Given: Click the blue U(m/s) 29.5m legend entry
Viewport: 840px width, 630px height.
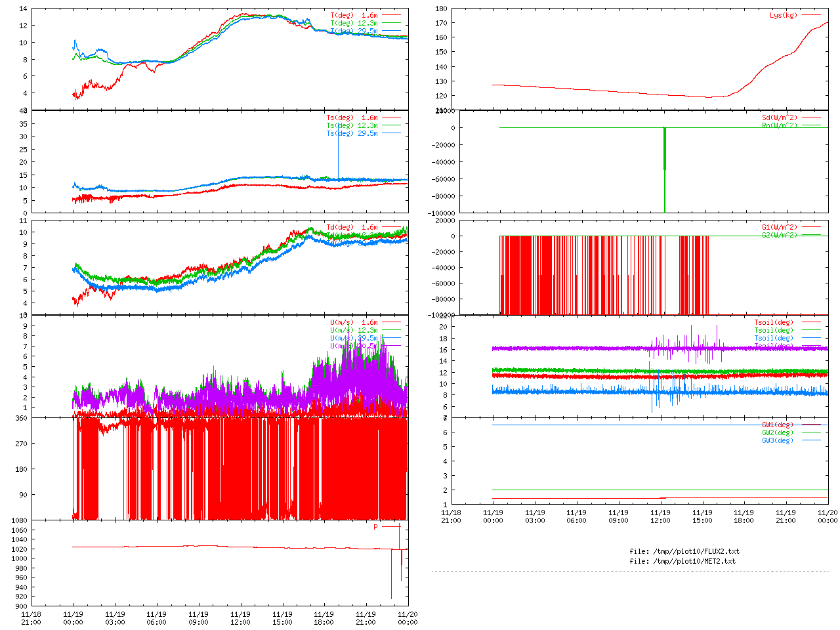Looking at the screenshot, I should 365,339.
